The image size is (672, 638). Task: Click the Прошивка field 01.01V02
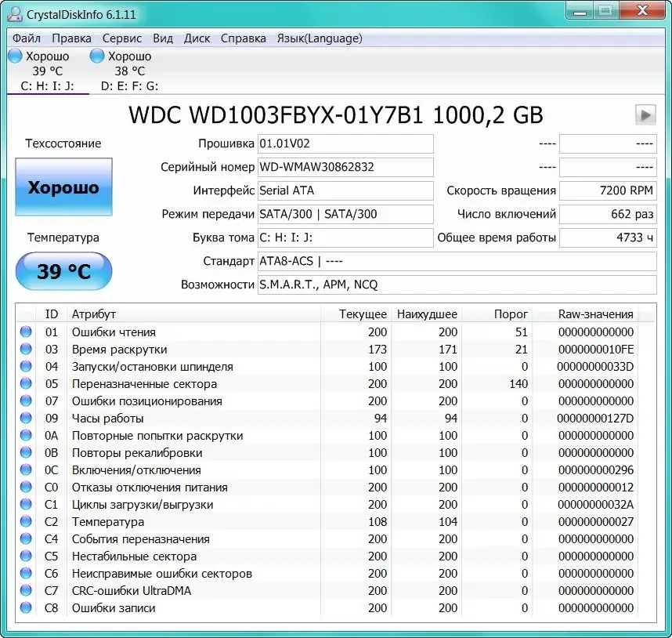click(x=345, y=143)
